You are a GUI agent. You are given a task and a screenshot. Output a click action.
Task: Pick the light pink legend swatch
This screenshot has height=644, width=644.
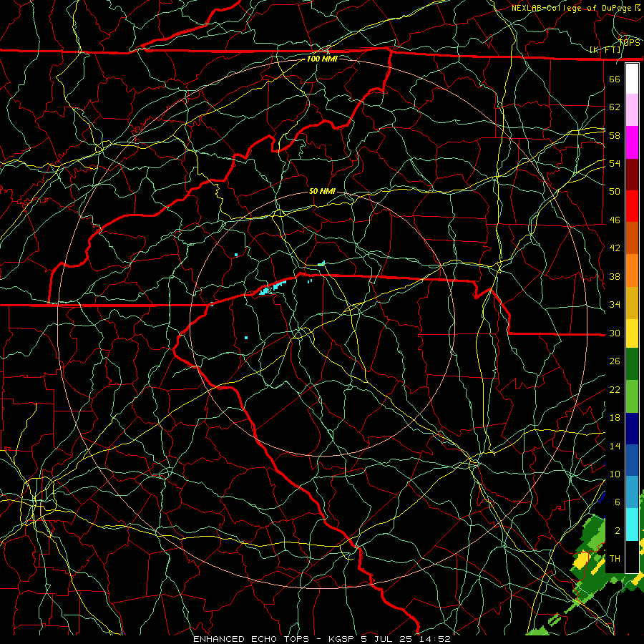click(x=632, y=110)
